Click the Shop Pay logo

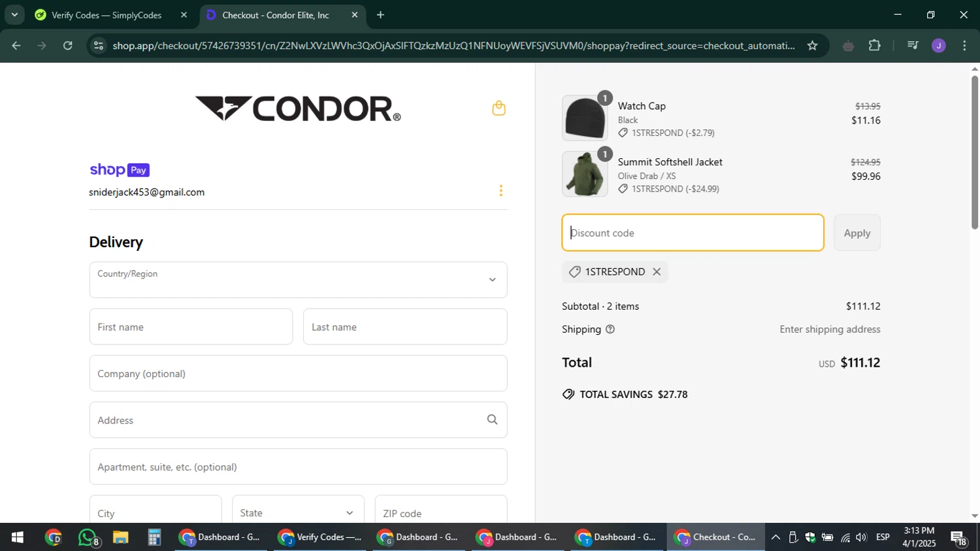point(120,170)
